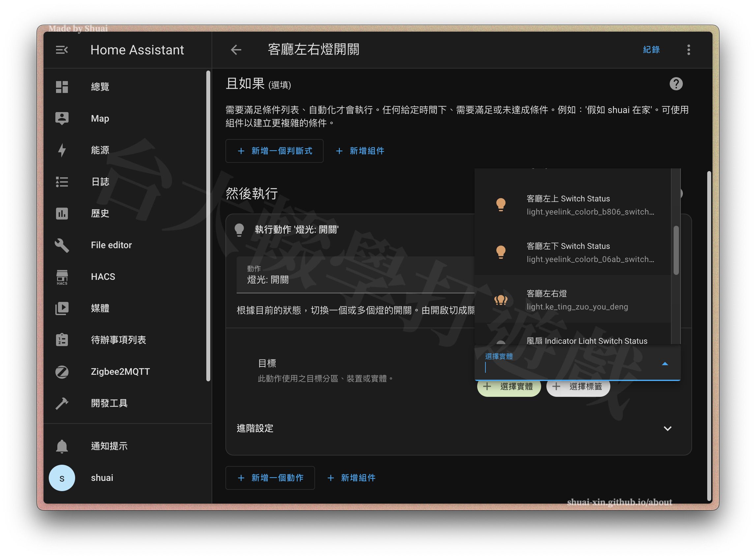Click 新增一個判斷式 button
Image resolution: width=756 pixels, height=559 pixels.
pos(274,151)
